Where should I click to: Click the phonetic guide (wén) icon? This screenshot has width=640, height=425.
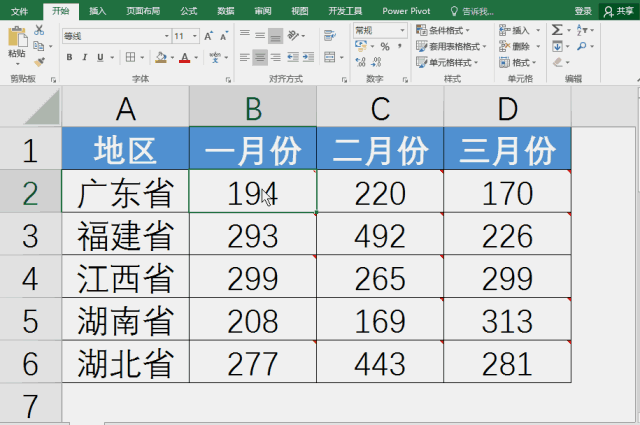215,57
